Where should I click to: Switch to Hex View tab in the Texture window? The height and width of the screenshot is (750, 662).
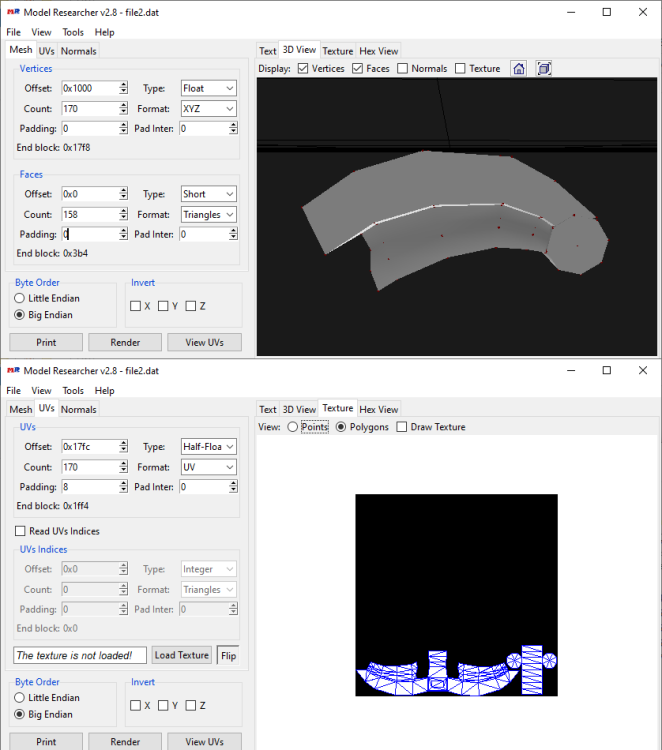pos(379,409)
